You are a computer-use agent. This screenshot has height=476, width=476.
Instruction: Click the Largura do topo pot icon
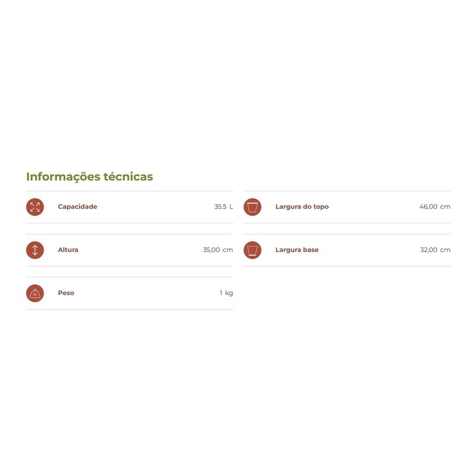(x=252, y=207)
